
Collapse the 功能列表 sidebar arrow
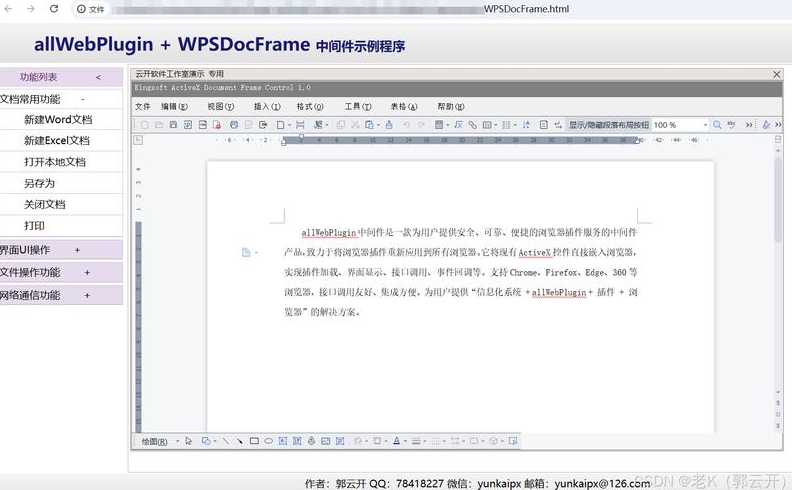point(98,77)
